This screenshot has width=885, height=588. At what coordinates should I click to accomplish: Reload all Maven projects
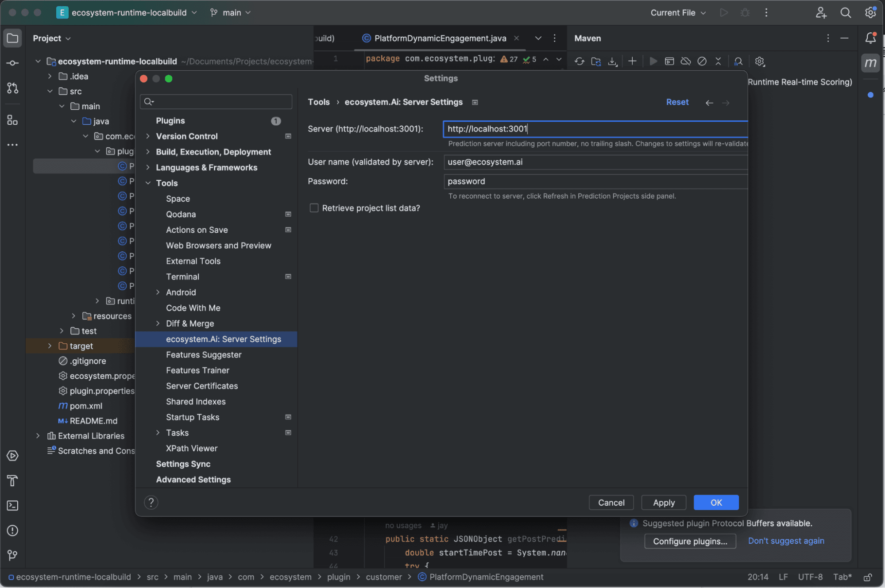coord(580,61)
